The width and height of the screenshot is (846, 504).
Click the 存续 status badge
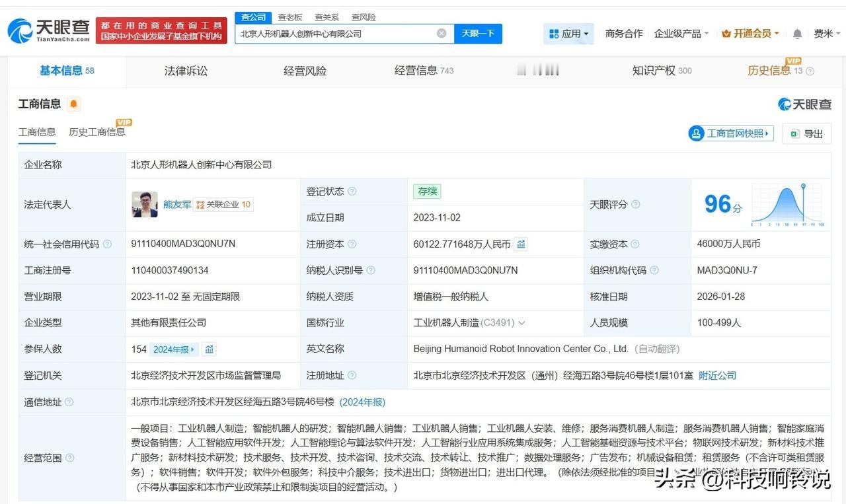coord(427,192)
